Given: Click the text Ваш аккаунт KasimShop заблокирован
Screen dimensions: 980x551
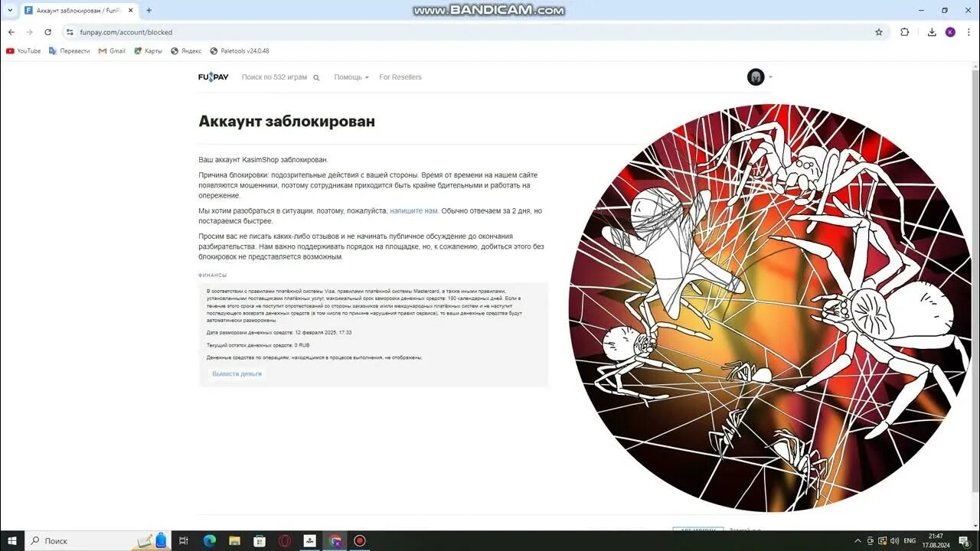Looking at the screenshot, I should pyautogui.click(x=263, y=160).
